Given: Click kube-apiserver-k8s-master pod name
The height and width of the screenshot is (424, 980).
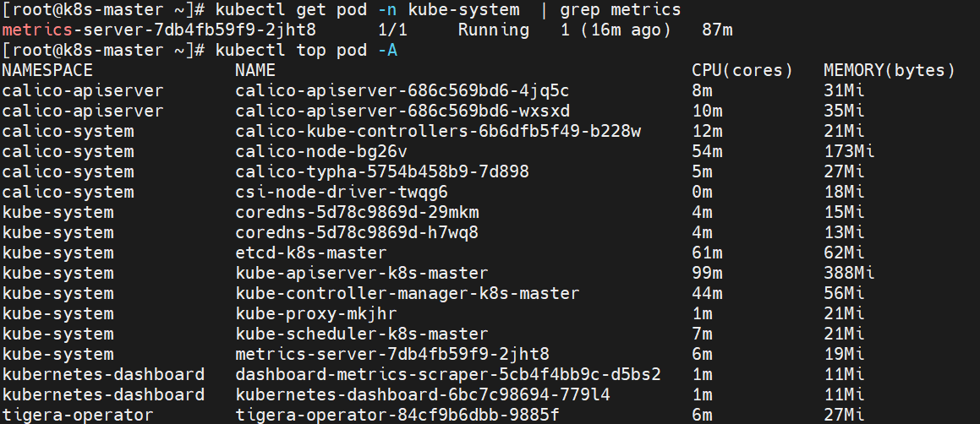Looking at the screenshot, I should point(362,274).
